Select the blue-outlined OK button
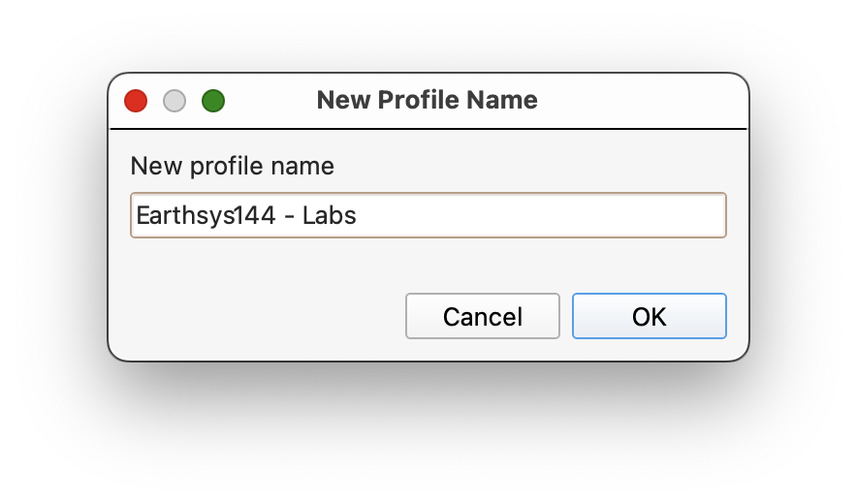 point(649,316)
